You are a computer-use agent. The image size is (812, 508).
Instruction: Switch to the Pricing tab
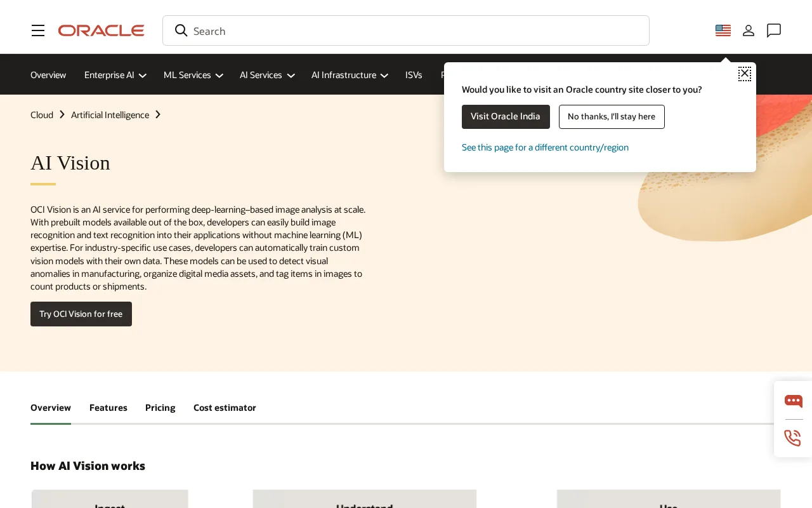click(160, 408)
